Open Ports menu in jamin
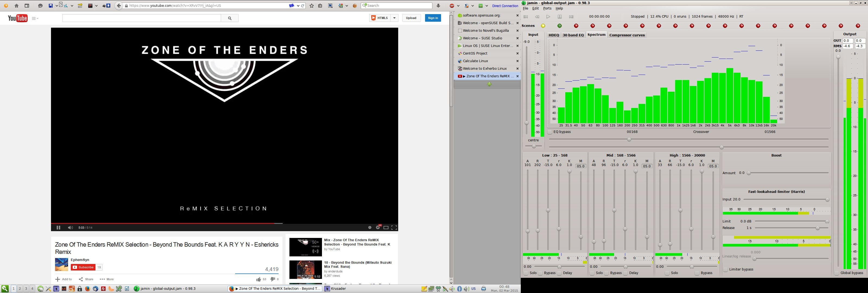The image size is (868, 293). coord(547,8)
